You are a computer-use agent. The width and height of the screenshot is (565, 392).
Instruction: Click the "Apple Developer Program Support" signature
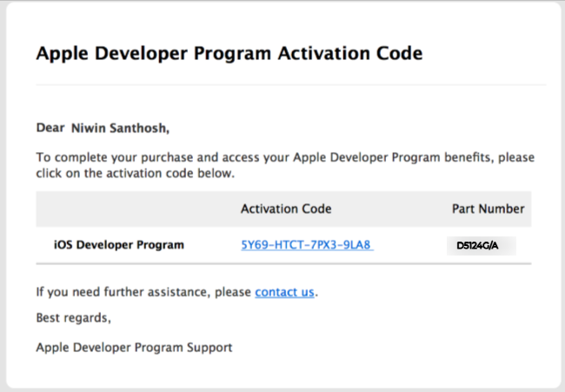tap(134, 348)
